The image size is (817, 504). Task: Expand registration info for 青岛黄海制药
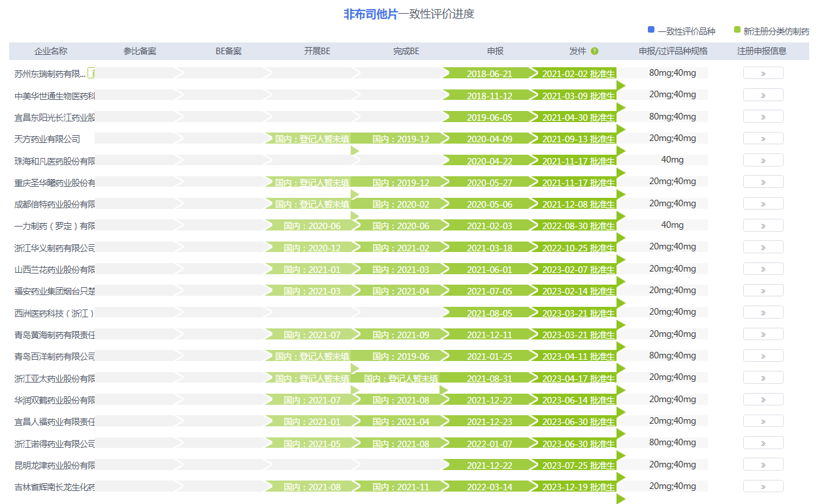tap(763, 334)
